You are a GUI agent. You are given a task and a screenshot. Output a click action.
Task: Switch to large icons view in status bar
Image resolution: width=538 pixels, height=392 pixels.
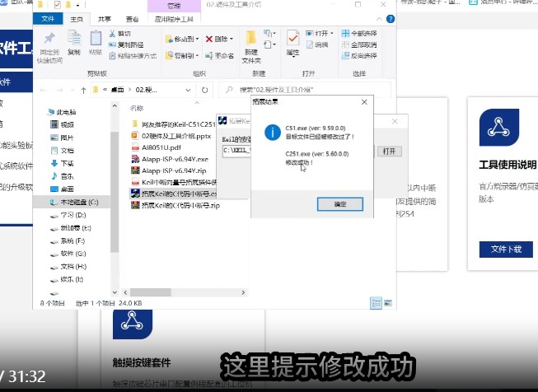[388, 303]
